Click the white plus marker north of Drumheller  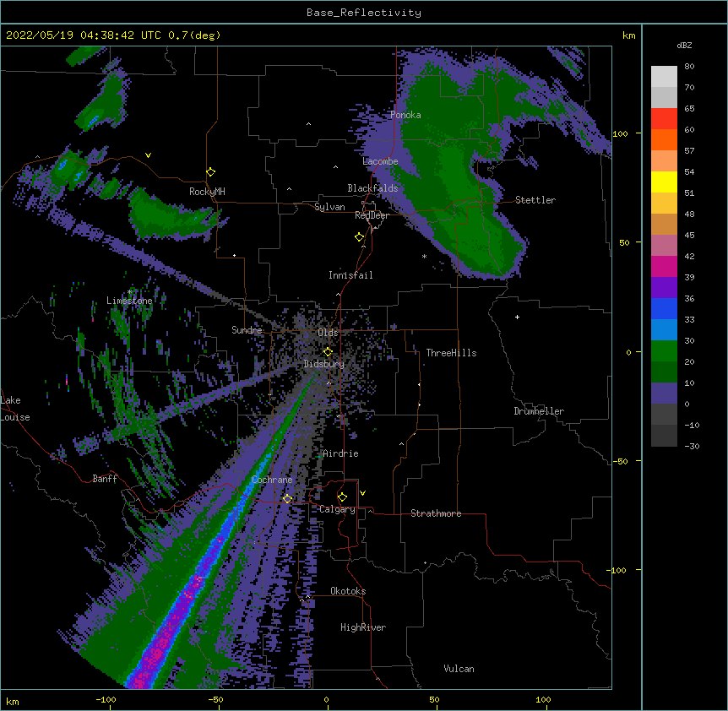click(x=517, y=317)
